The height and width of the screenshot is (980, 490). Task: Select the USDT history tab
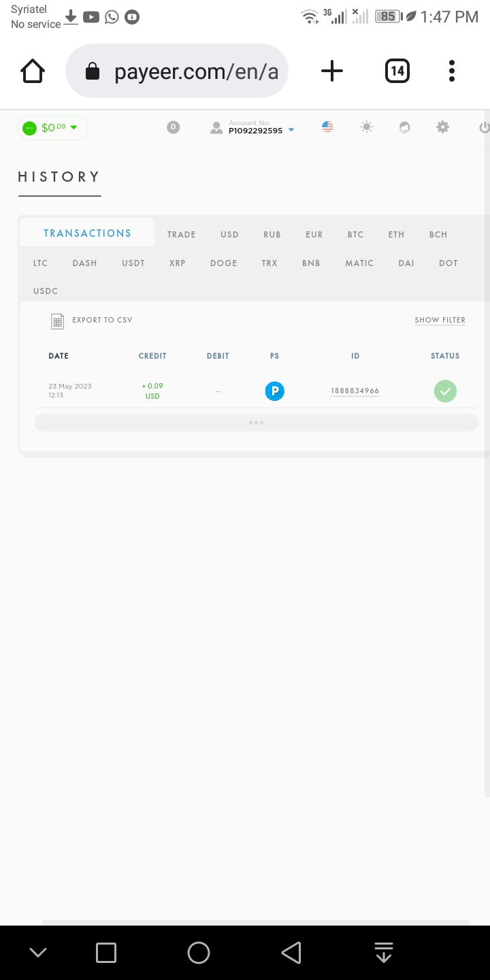[x=133, y=263]
